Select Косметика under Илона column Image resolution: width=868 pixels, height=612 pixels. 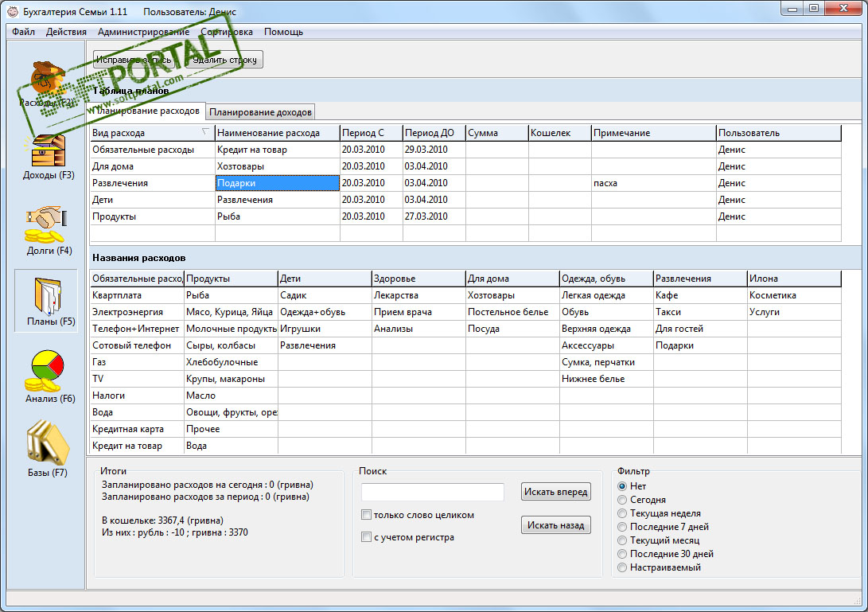click(794, 295)
